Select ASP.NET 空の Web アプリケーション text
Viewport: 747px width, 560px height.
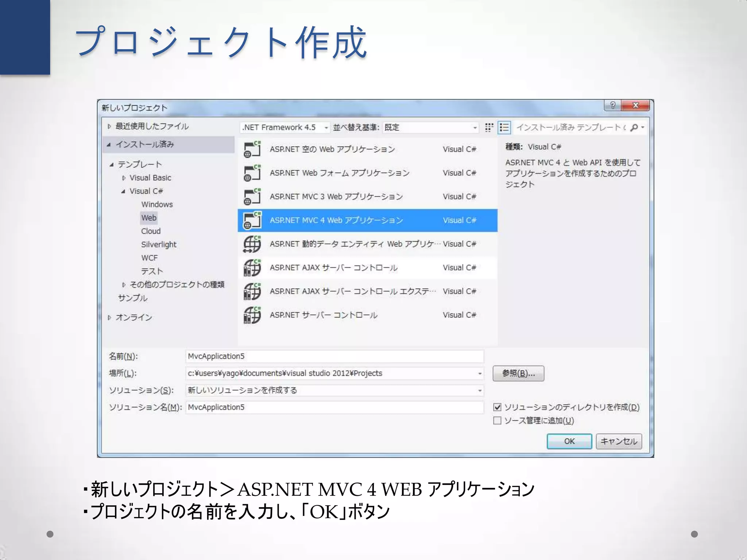[332, 149]
